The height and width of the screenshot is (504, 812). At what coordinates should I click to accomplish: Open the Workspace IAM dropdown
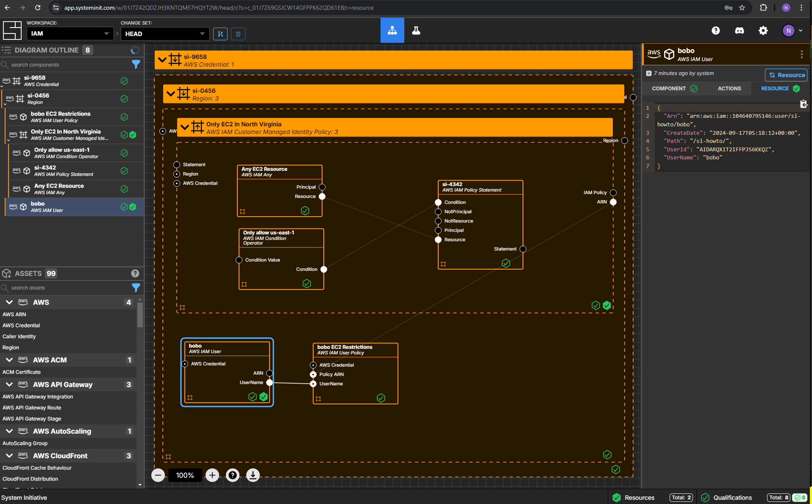tap(70, 33)
